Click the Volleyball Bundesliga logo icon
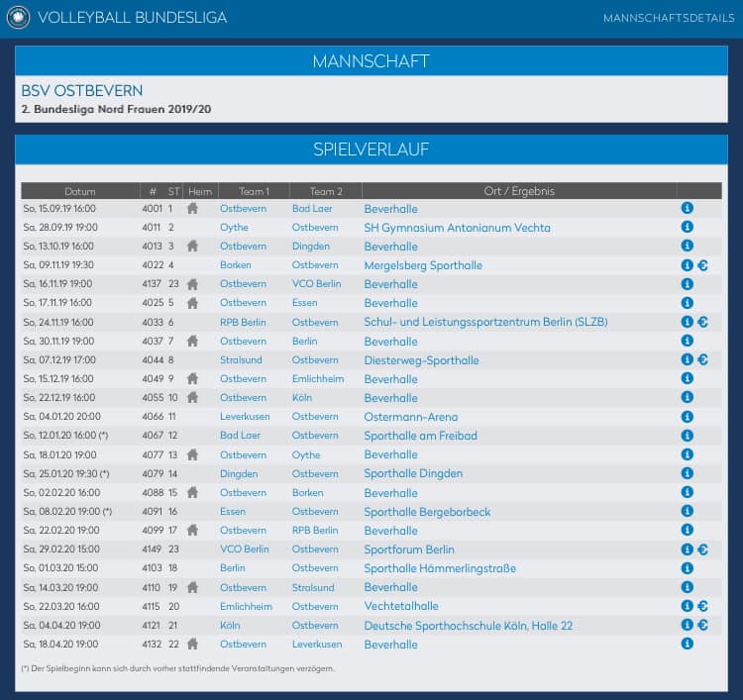Viewport: 743px width, 700px height. 18,18
